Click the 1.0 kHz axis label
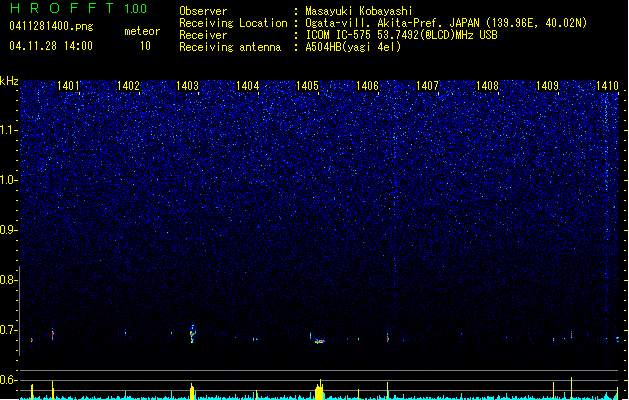 9,180
